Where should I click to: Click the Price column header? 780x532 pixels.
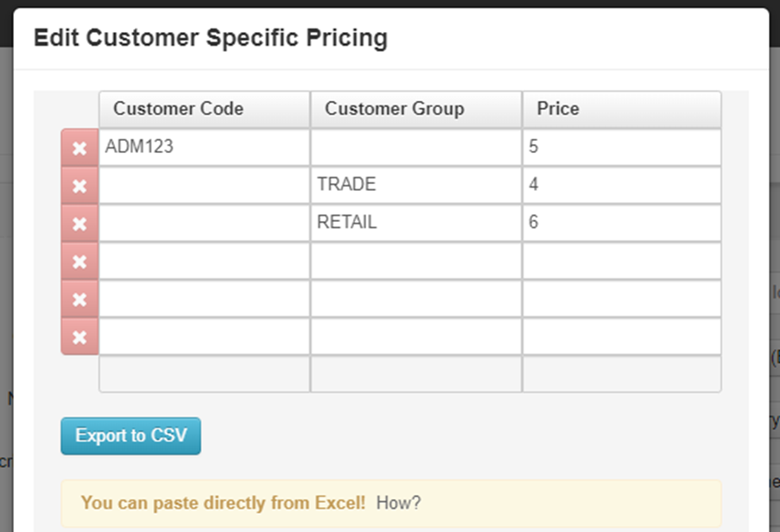[x=621, y=109]
